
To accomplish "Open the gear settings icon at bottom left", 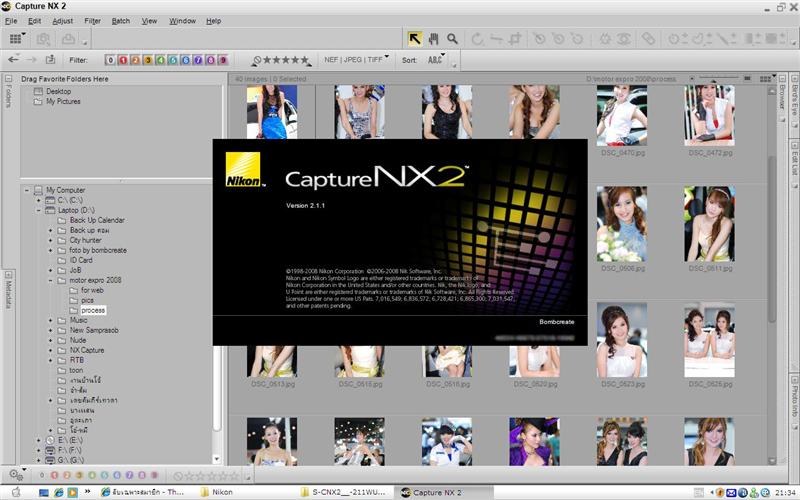I will [16, 474].
